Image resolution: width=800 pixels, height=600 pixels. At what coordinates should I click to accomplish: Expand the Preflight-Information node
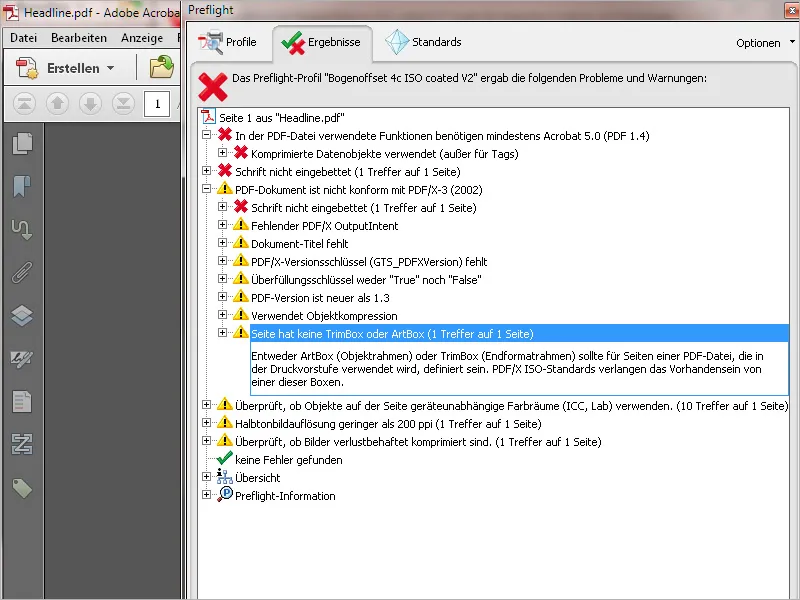tap(207, 494)
